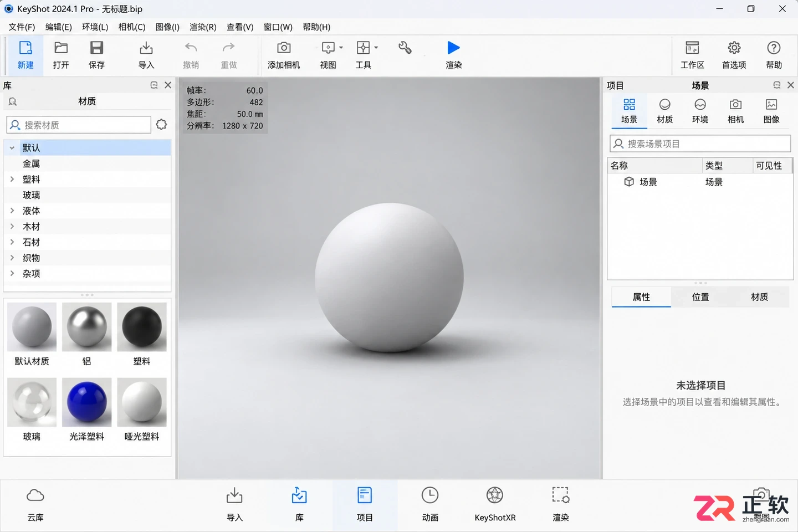
Task: Open the 相机(C) menu
Action: pos(132,27)
